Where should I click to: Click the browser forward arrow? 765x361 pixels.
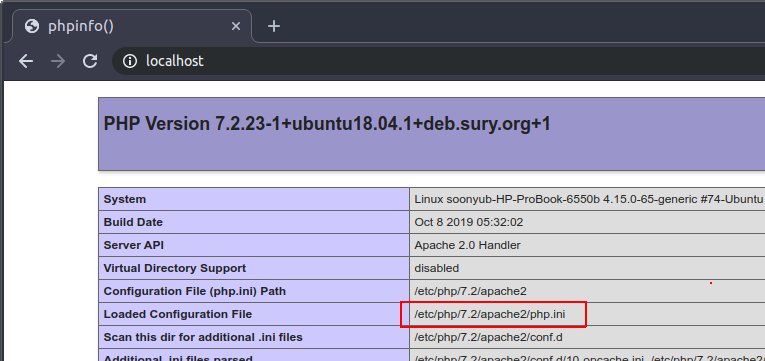point(58,61)
